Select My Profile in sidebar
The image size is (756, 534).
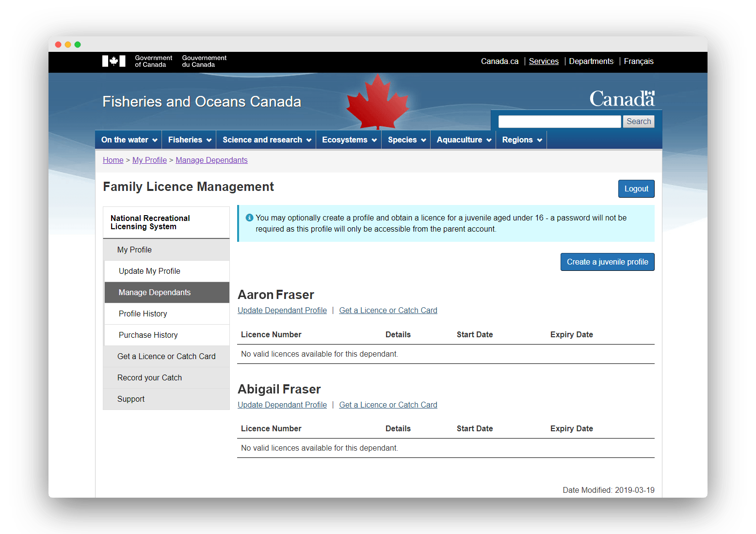[166, 250]
